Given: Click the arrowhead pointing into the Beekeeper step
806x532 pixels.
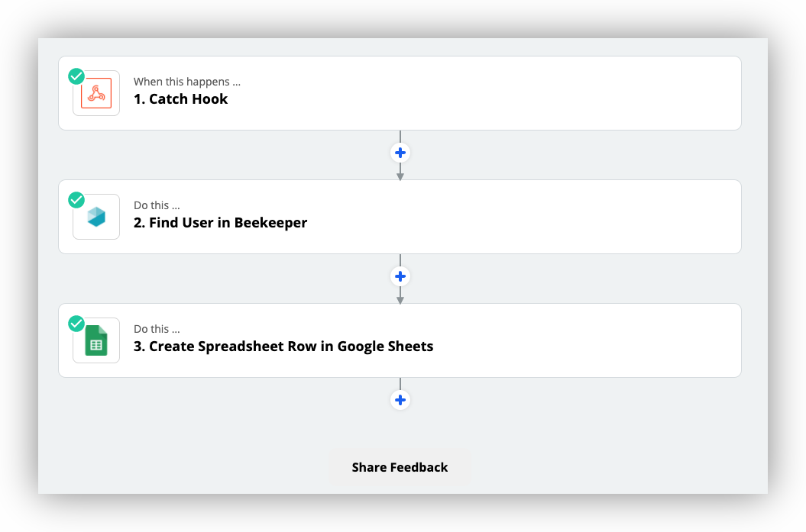Looking at the screenshot, I should click(x=400, y=176).
